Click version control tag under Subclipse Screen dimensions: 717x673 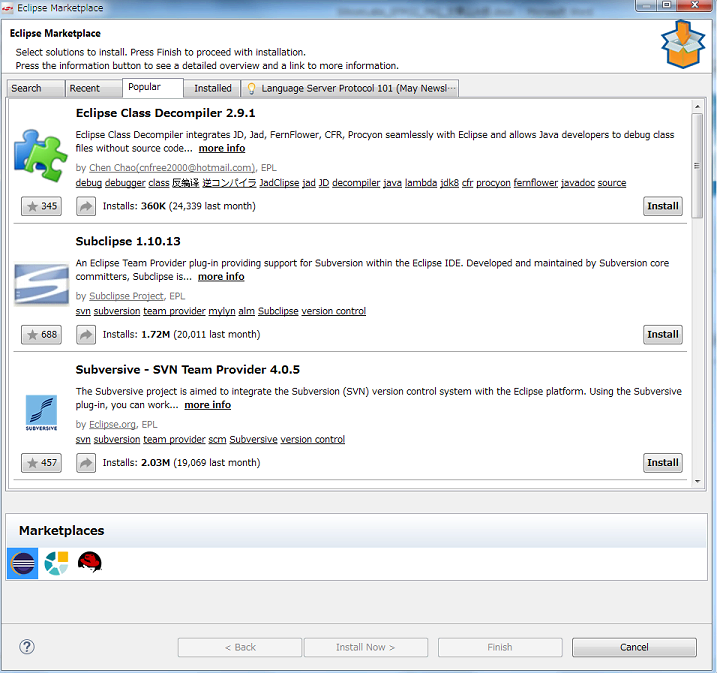[x=334, y=311]
